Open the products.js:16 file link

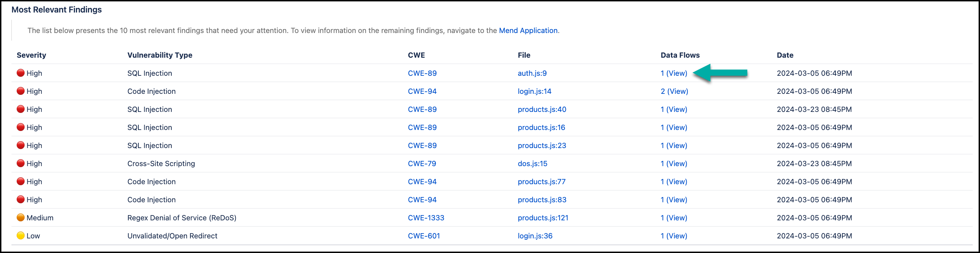pyautogui.click(x=541, y=128)
